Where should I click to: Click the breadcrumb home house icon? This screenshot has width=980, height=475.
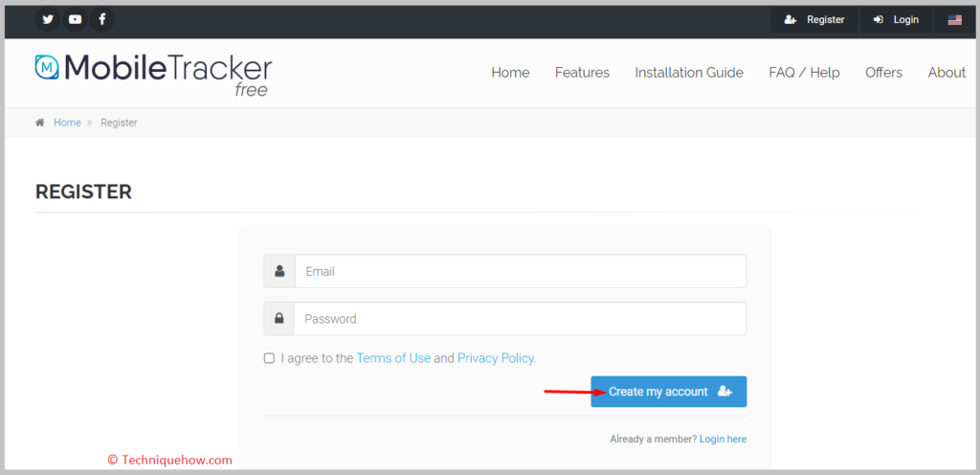(x=40, y=123)
